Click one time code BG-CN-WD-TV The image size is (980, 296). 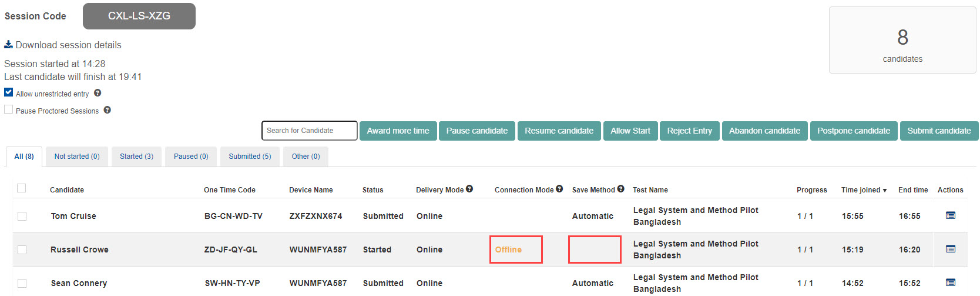(x=233, y=216)
